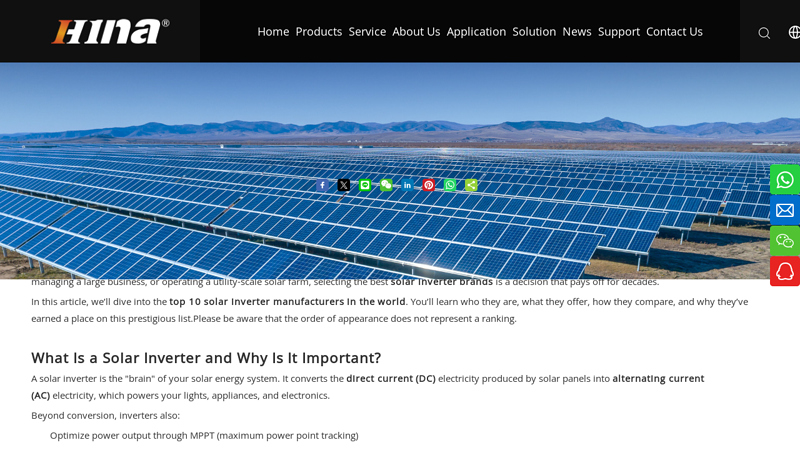Viewport: 800px width, 450px height.
Task: Open the site search icon
Action: click(x=764, y=33)
